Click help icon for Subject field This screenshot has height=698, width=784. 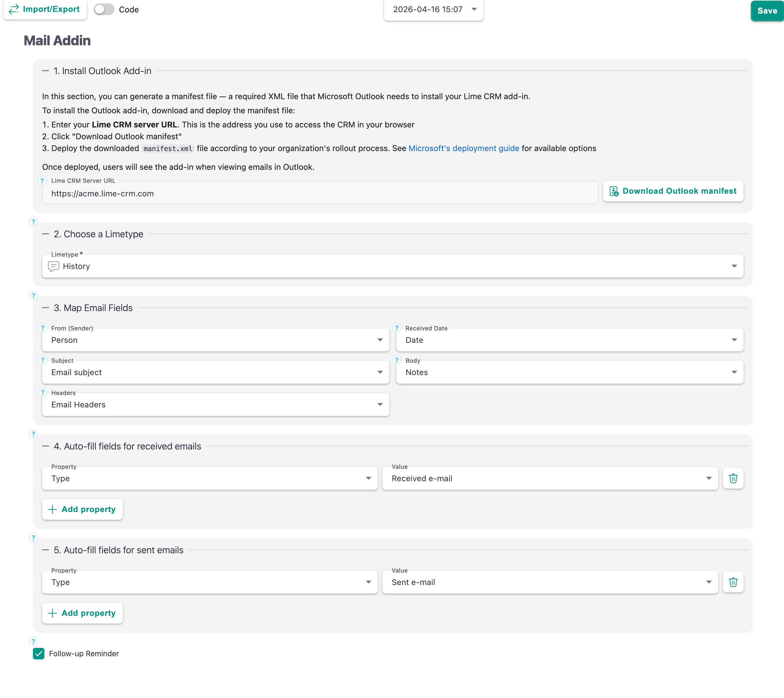[x=43, y=360]
